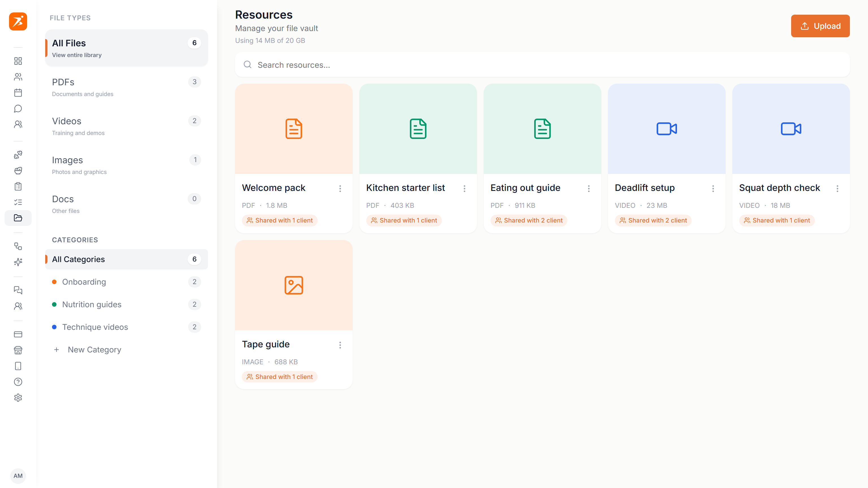Open options menu for Deadlift setup
868x488 pixels.
(x=713, y=189)
